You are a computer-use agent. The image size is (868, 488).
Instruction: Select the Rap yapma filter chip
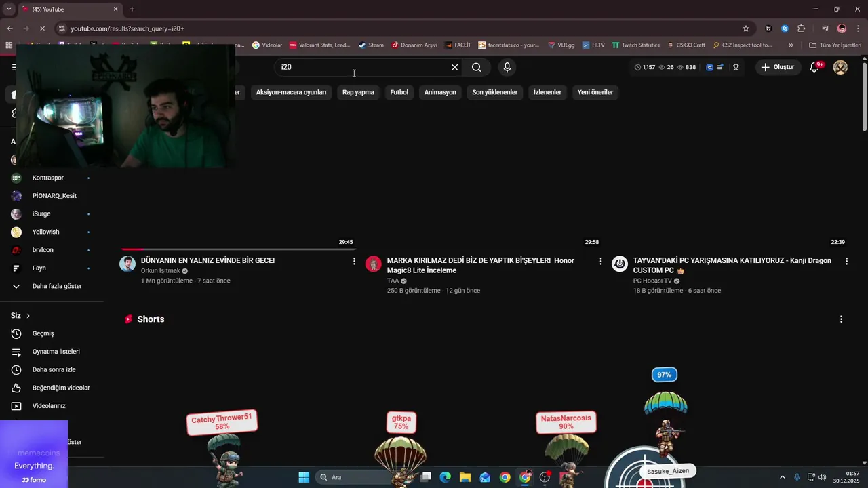pos(358,92)
